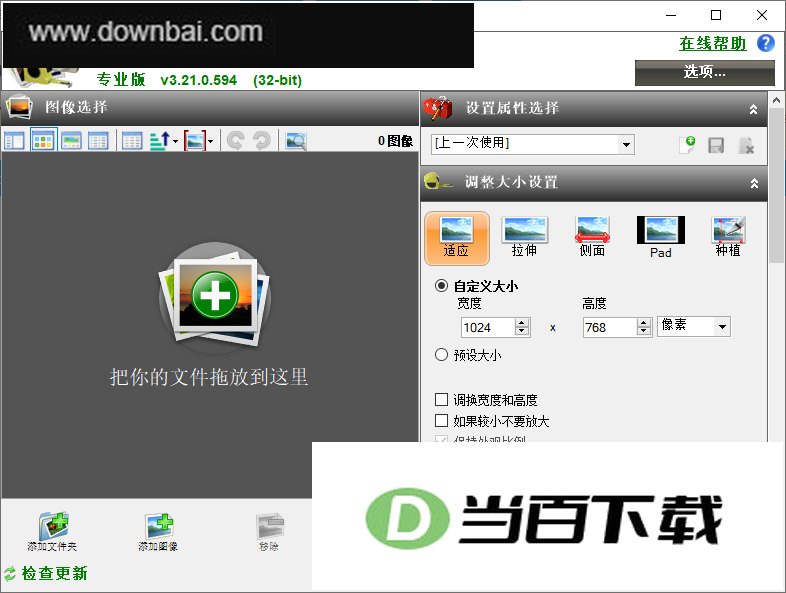Save the current settings profile icon
The height and width of the screenshot is (593, 786).
coord(716,145)
